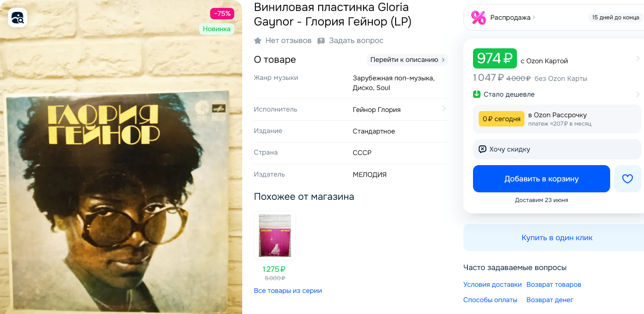644x314 pixels.
Task: Open Все товары из серии link
Action: [x=288, y=291]
